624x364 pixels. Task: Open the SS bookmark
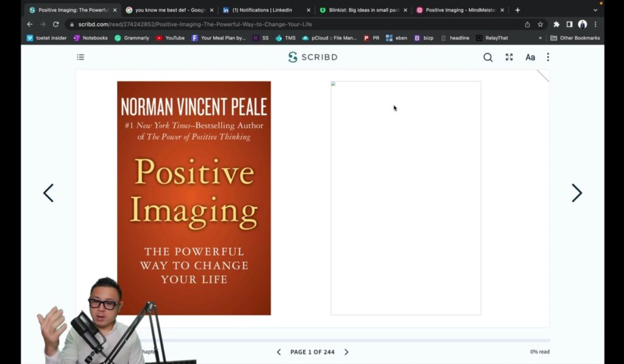(261, 38)
